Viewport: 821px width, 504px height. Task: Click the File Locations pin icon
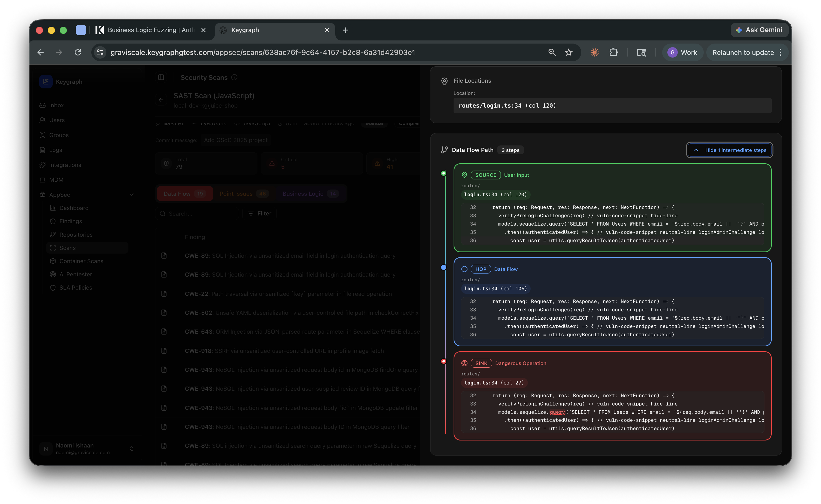pos(444,81)
